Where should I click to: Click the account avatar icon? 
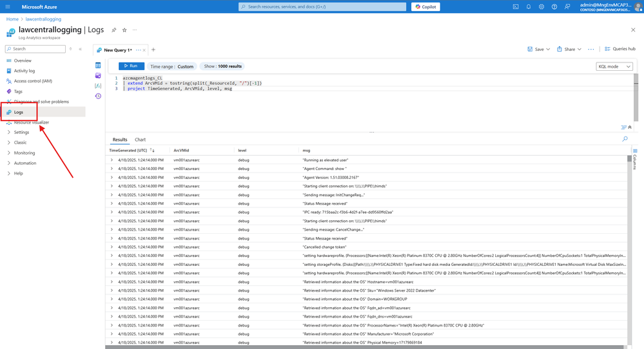pos(639,6)
